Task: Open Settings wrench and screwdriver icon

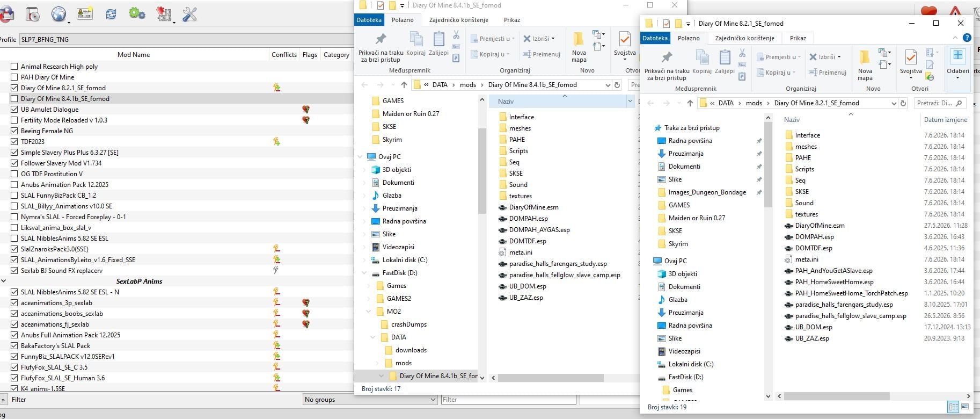Action: 189,14
